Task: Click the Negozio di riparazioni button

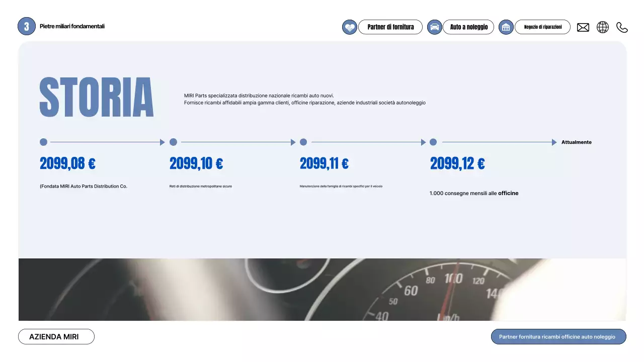Action: coord(542,27)
